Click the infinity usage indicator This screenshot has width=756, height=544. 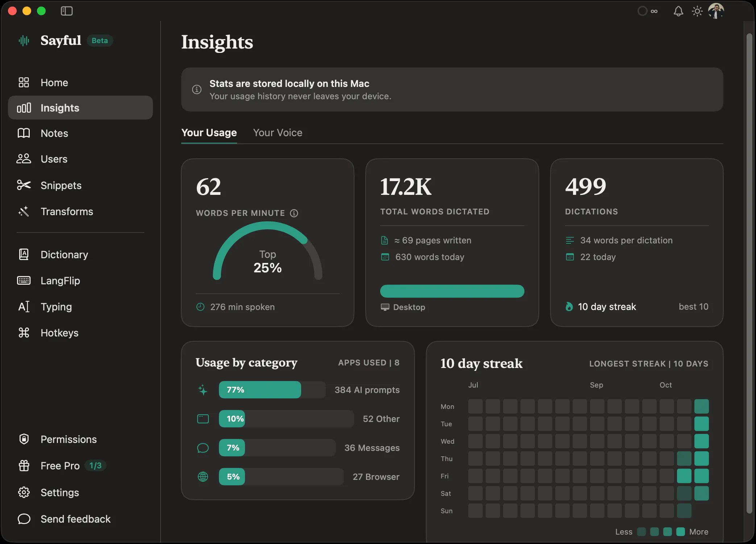pyautogui.click(x=648, y=11)
